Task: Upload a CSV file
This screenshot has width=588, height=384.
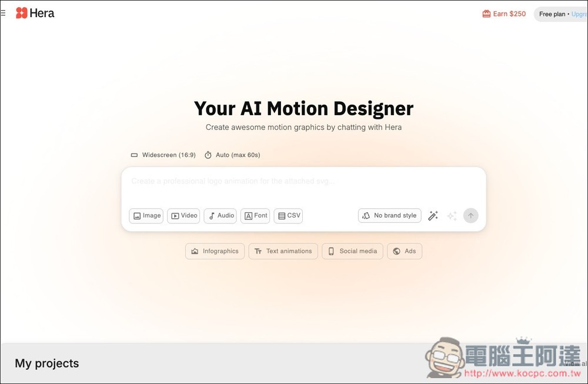Action: [288, 216]
